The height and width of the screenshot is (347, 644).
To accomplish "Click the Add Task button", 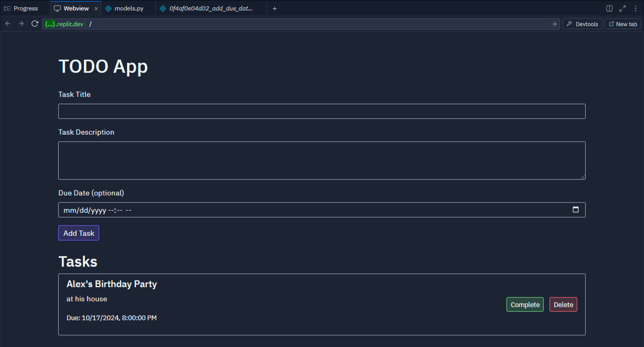I will [x=79, y=233].
